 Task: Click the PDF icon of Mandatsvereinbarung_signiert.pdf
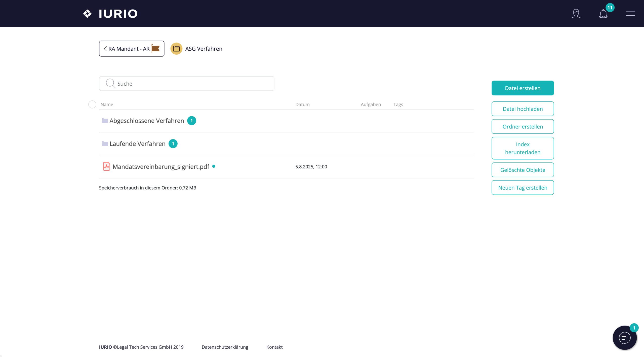click(x=106, y=167)
